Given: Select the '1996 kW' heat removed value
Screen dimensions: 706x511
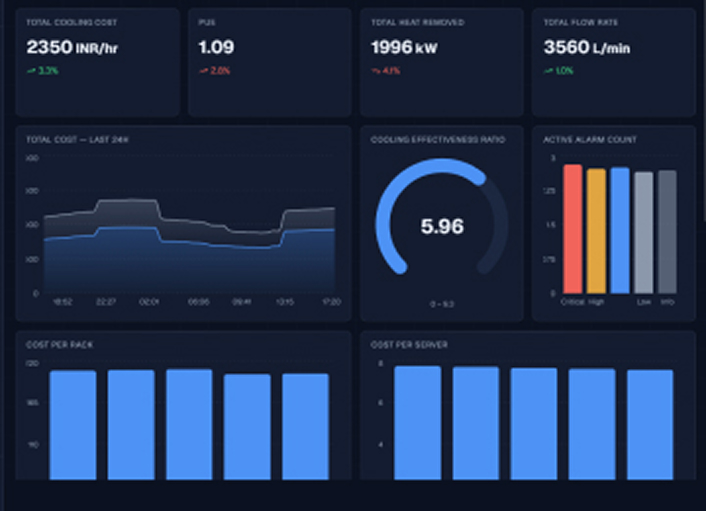Looking at the screenshot, I should [404, 47].
